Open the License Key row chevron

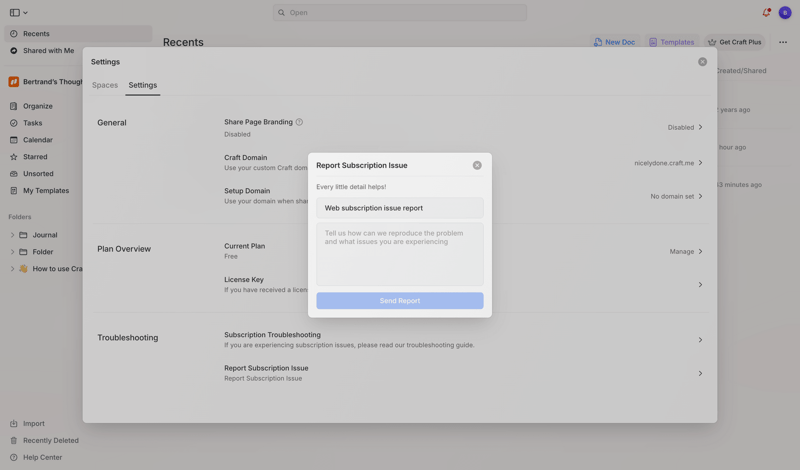tap(700, 285)
